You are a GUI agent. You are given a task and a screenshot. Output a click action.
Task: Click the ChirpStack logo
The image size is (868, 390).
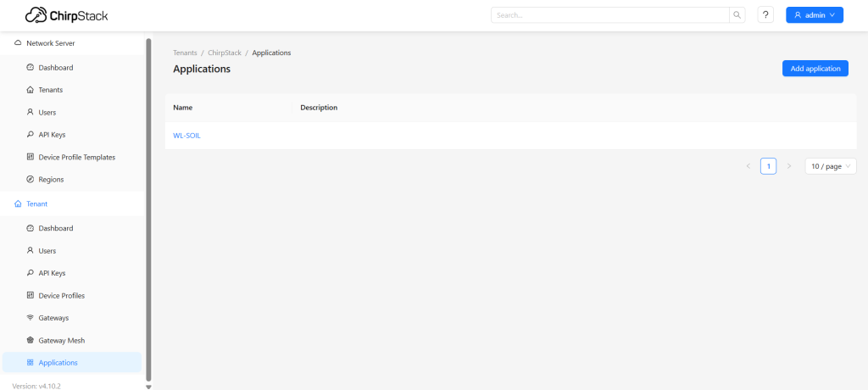pos(66,15)
